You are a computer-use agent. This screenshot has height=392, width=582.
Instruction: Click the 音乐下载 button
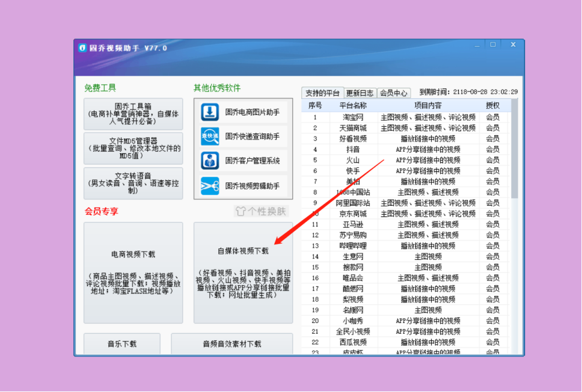(x=121, y=345)
